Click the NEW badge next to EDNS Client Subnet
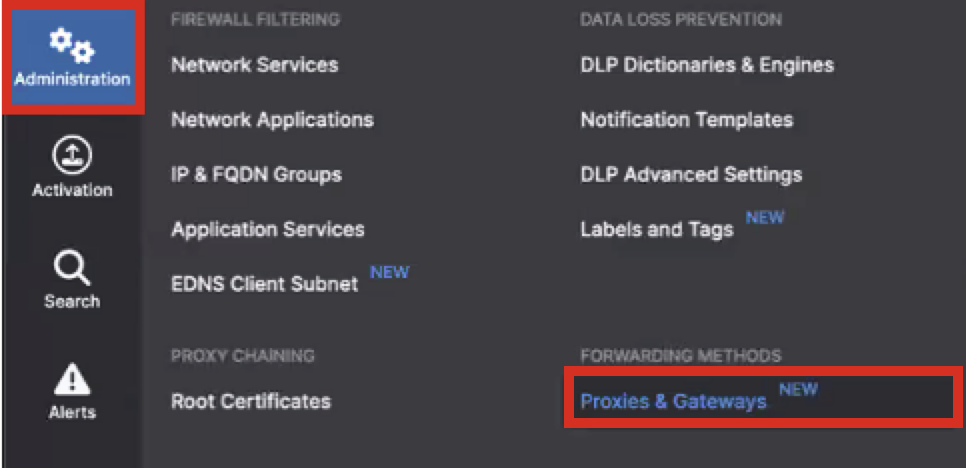The width and height of the screenshot is (966, 468). (389, 272)
